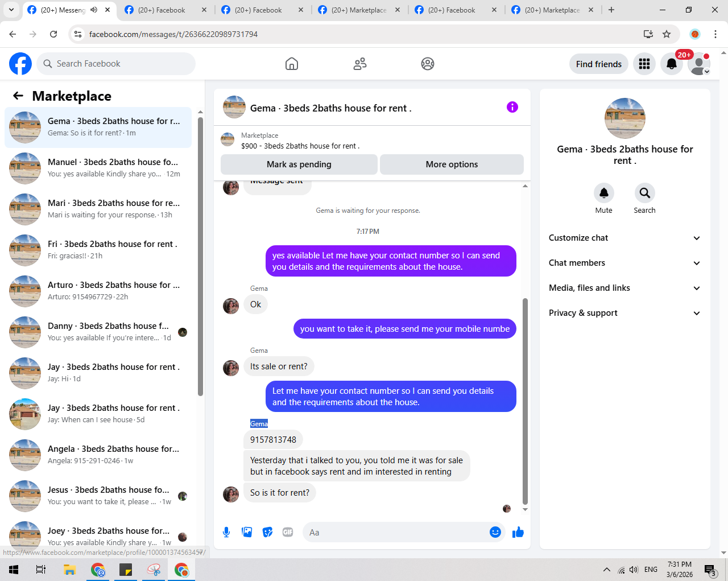Open emoji picker in message box

click(495, 532)
